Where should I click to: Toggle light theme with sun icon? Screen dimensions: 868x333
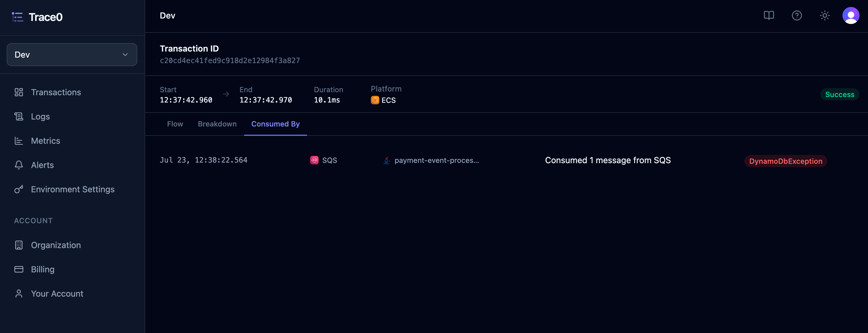pyautogui.click(x=825, y=15)
